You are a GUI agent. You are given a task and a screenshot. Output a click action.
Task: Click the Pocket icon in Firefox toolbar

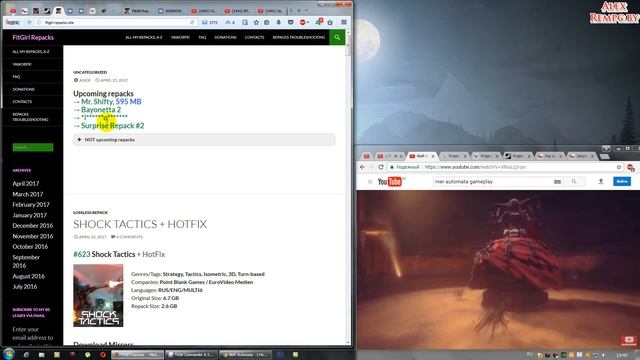click(x=291, y=22)
